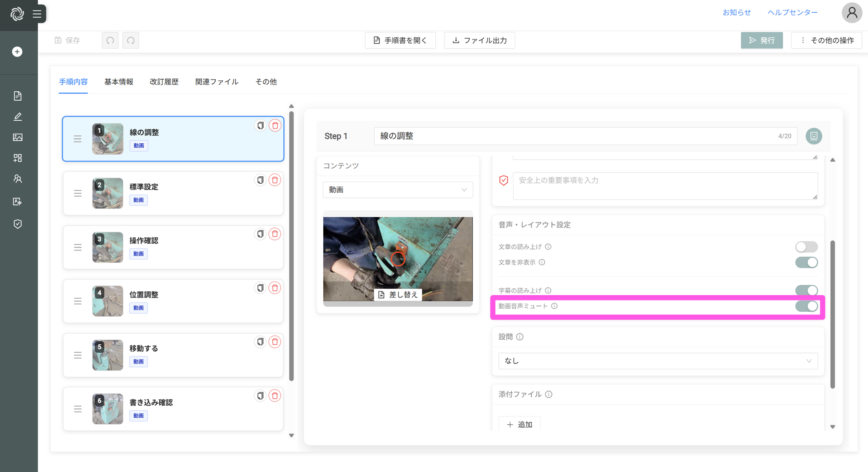Image resolution: width=868 pixels, height=472 pixels.
Task: Expand the 設問 なし dropdown
Action: pos(658,361)
